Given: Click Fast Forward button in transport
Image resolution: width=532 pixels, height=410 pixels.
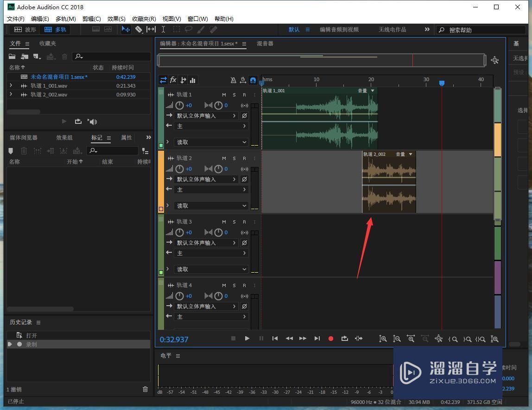Looking at the screenshot, I should 303,338.
